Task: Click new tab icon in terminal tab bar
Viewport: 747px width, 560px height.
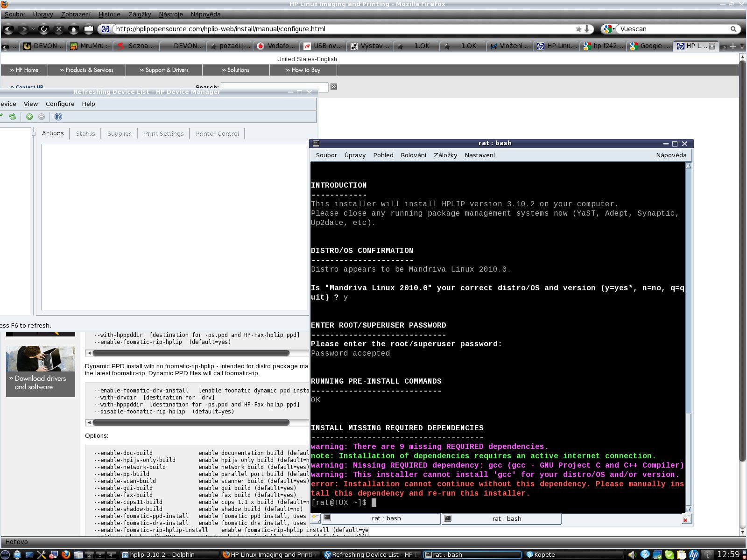Action: click(x=316, y=518)
